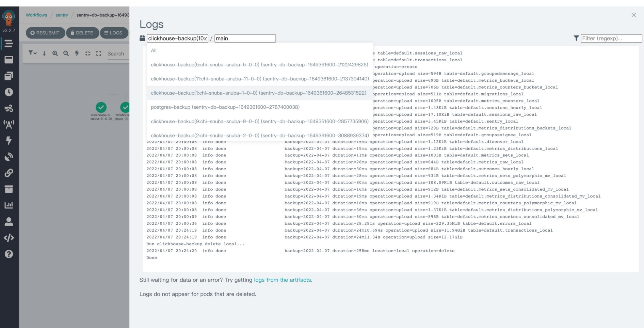Open Cron Workflows via clock sidebar icon

[x=9, y=92]
